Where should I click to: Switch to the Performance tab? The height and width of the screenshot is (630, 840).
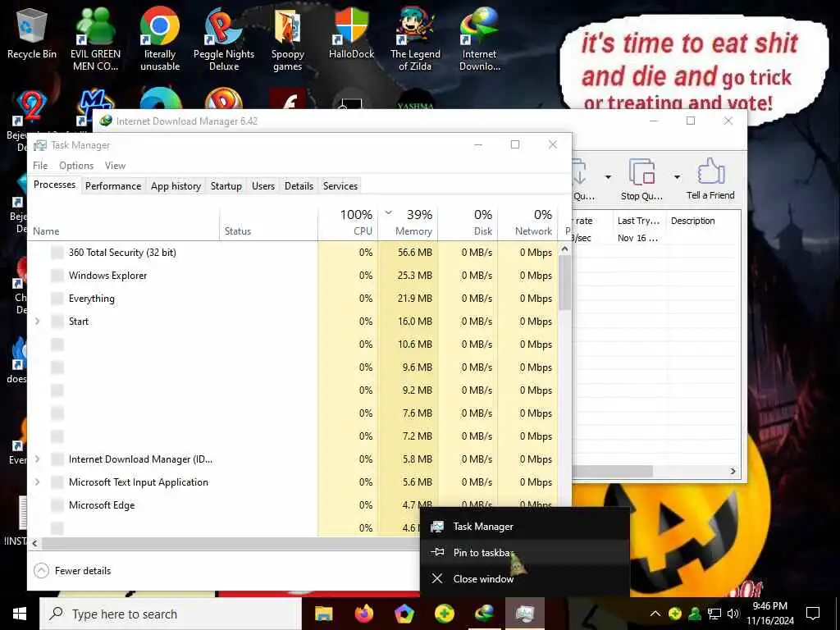[113, 186]
